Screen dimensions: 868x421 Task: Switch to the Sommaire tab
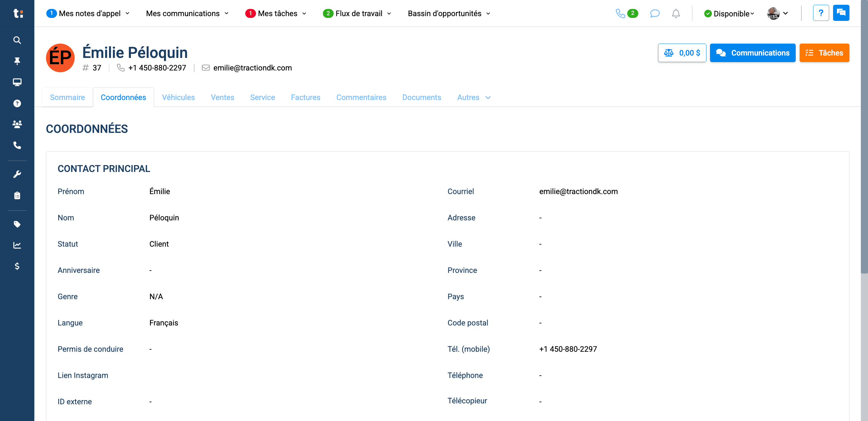tap(68, 97)
